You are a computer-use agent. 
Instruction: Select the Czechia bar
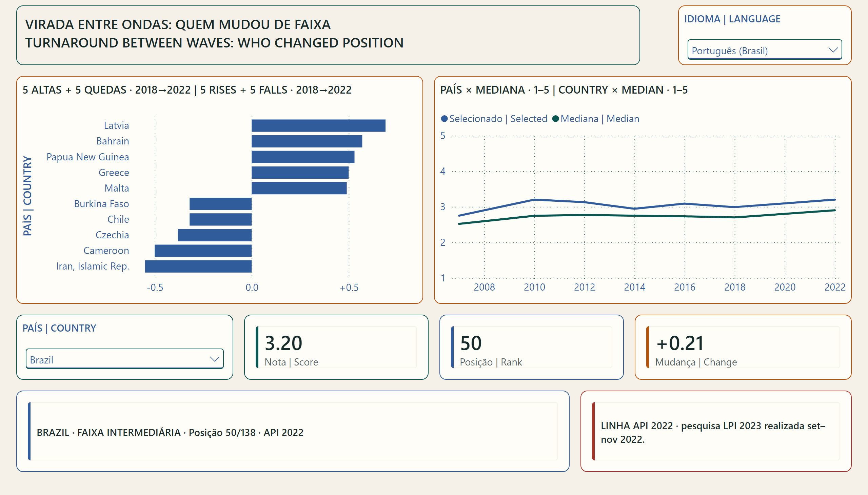pyautogui.click(x=215, y=235)
